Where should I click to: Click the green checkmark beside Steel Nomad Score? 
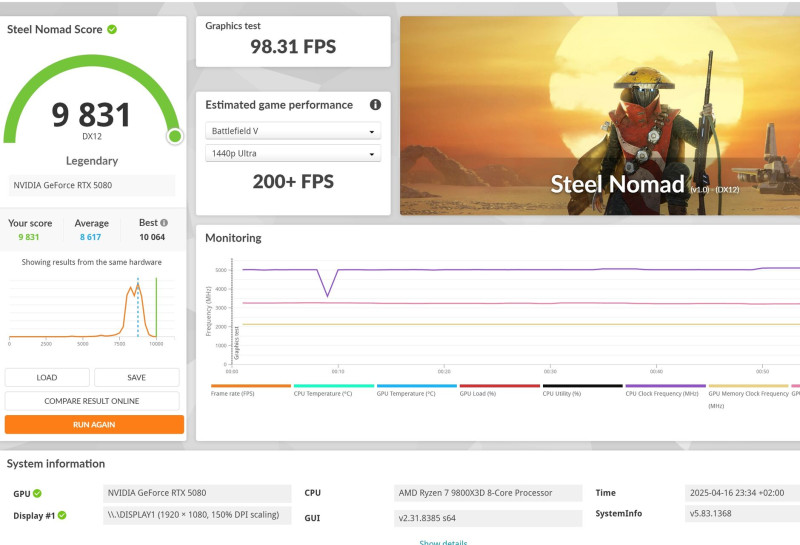tap(112, 30)
